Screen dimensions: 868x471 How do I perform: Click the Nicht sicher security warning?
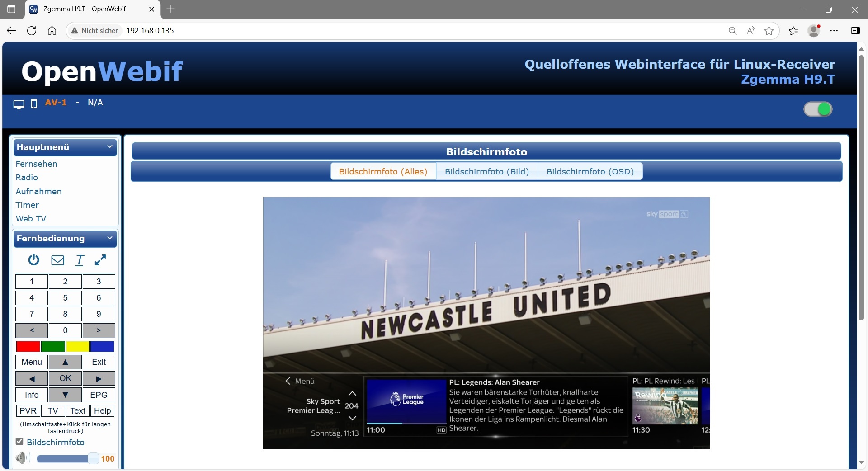click(x=95, y=30)
